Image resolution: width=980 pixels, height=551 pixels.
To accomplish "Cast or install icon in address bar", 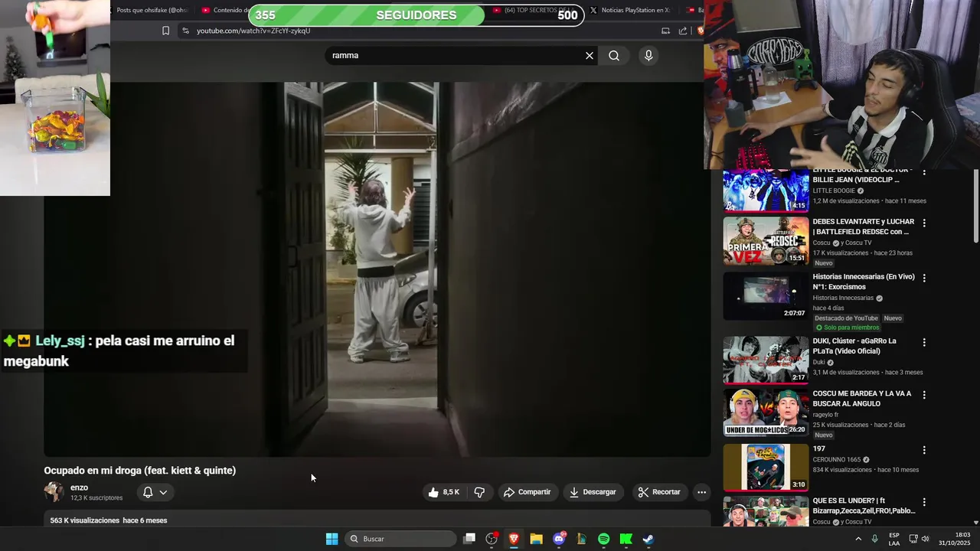I will (665, 31).
